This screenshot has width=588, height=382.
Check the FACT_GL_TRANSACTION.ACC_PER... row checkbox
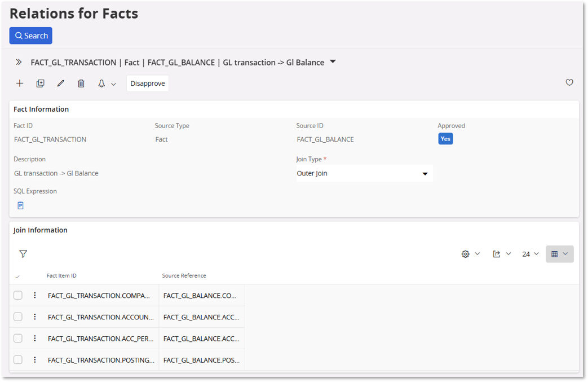pyautogui.click(x=18, y=338)
